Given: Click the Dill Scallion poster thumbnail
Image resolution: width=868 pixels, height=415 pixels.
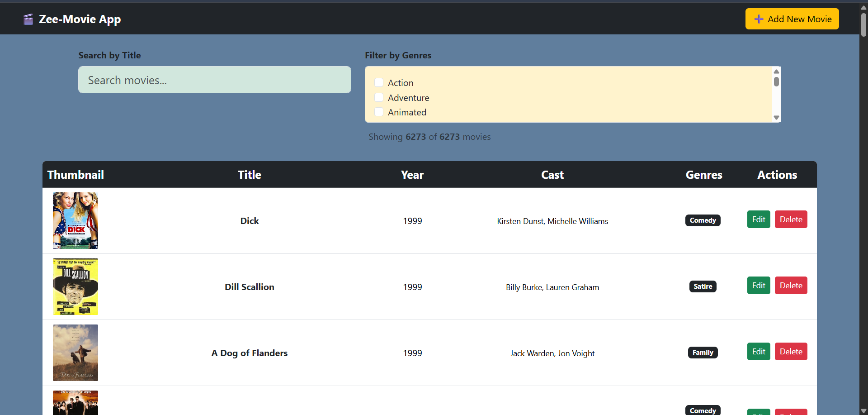Looking at the screenshot, I should [75, 287].
